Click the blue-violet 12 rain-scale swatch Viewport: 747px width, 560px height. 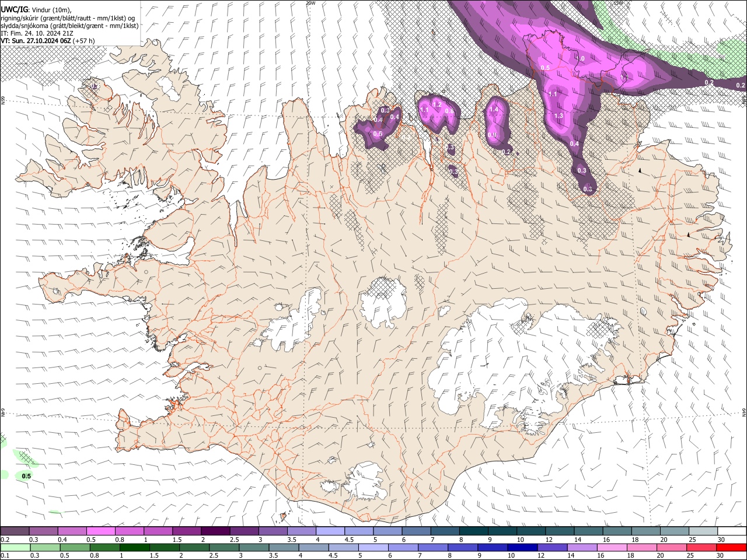(553, 547)
